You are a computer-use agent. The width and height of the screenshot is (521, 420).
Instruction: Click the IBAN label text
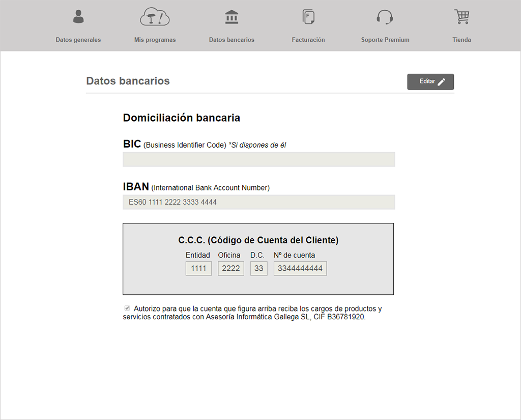point(136,186)
